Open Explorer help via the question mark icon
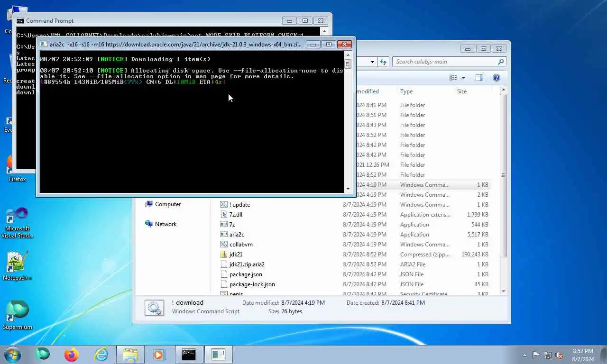The image size is (607, 364). (497, 78)
